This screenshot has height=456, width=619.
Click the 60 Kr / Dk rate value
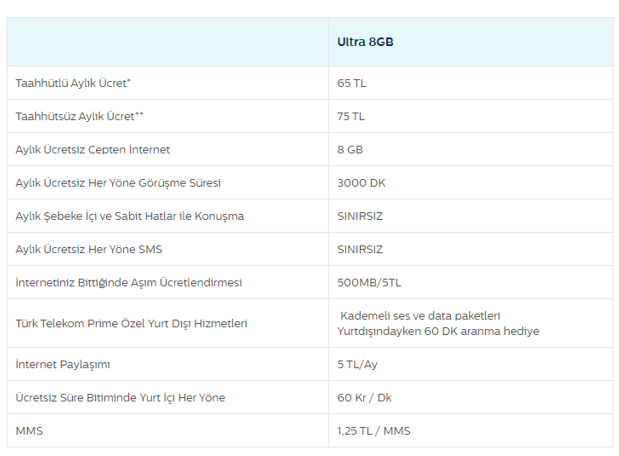[x=365, y=397]
